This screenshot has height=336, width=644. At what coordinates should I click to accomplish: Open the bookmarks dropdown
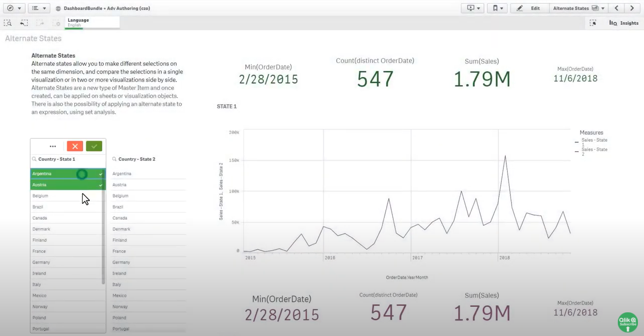click(497, 8)
